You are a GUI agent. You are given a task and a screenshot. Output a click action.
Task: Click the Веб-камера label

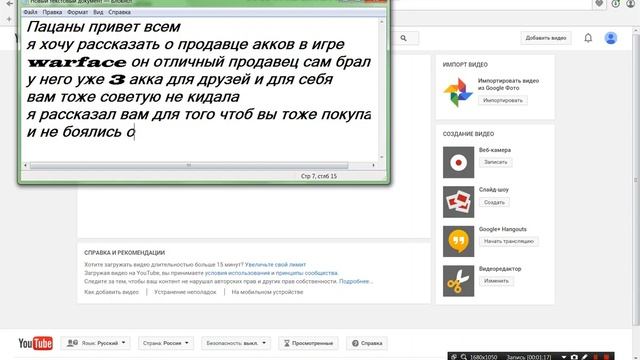495,150
